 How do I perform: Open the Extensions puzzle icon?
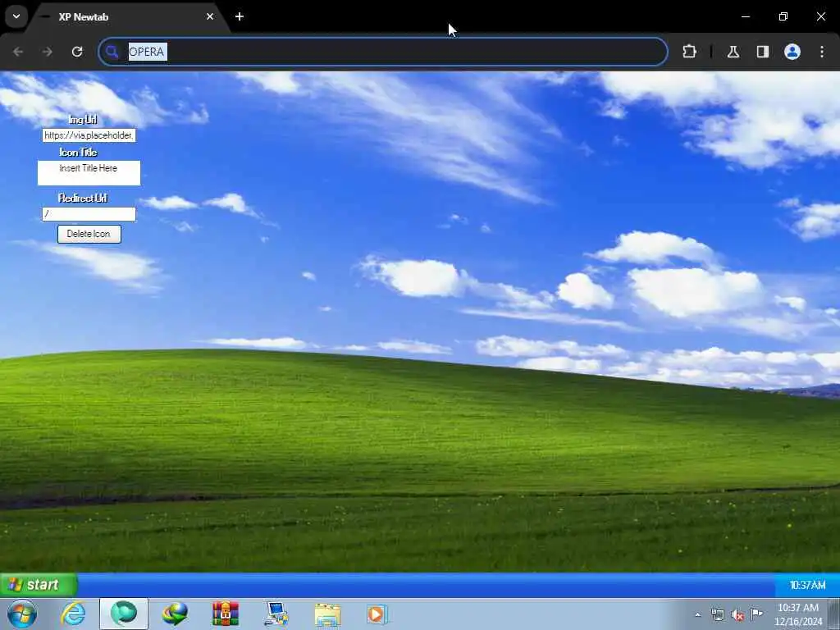689,52
